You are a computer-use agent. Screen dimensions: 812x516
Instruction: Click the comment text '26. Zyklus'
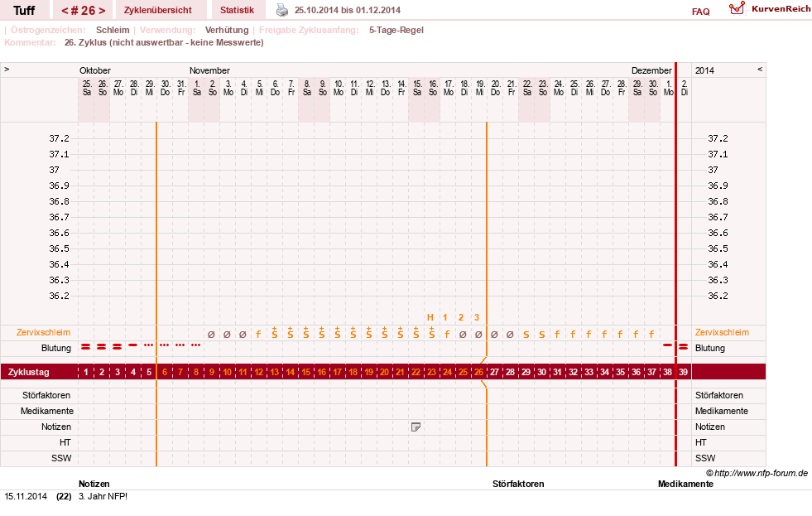[x=85, y=42]
